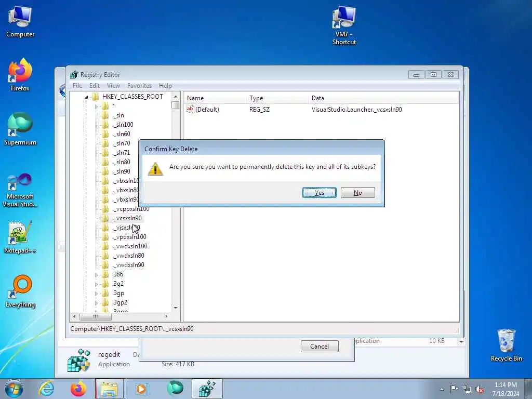This screenshot has width=532, height=399.
Task: Click the Cancel button behind Registry Editor
Action: [x=320, y=346]
